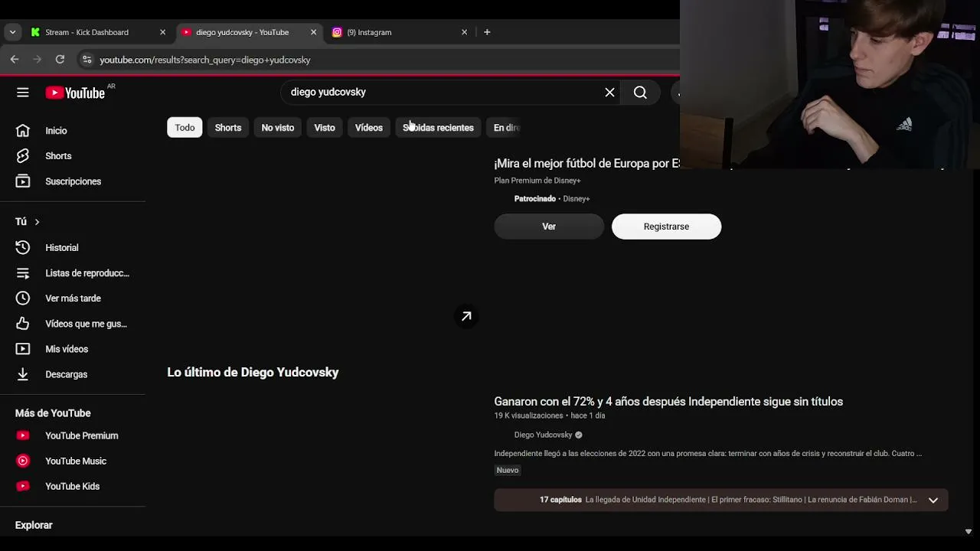Open the liked videos thumbs-up icon
980x551 pixels.
point(23,324)
